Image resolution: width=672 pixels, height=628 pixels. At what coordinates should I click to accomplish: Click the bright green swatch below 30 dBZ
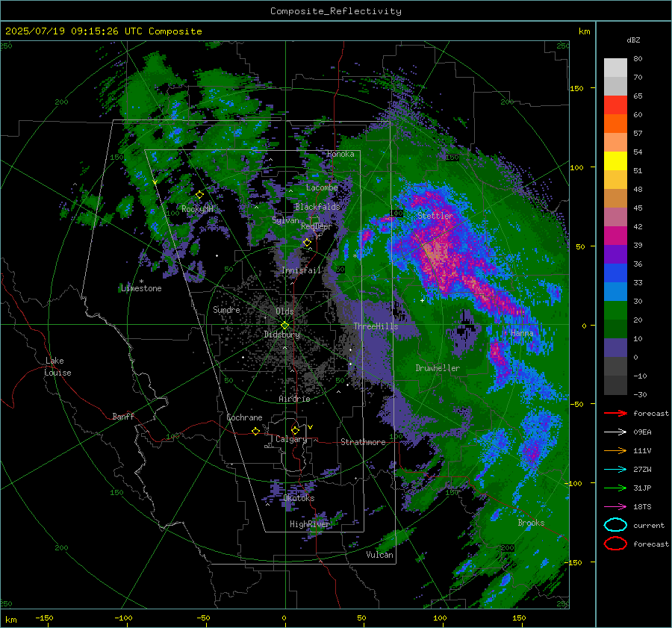[615, 311]
